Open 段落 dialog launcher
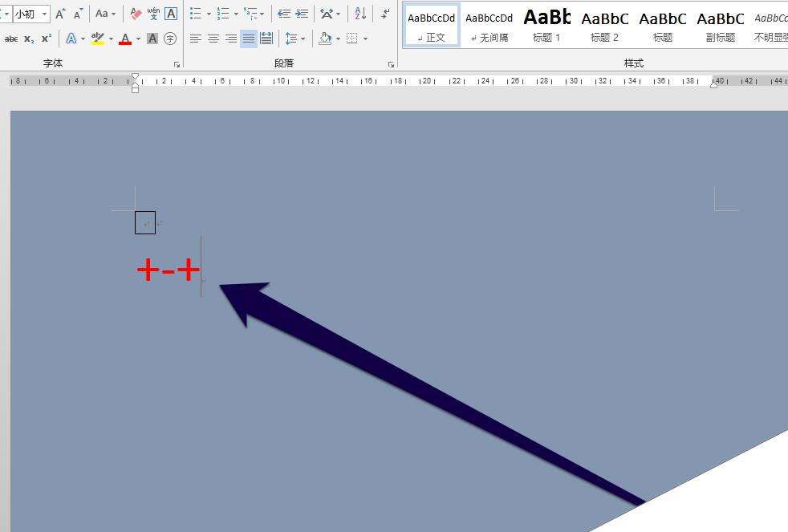 [x=391, y=64]
